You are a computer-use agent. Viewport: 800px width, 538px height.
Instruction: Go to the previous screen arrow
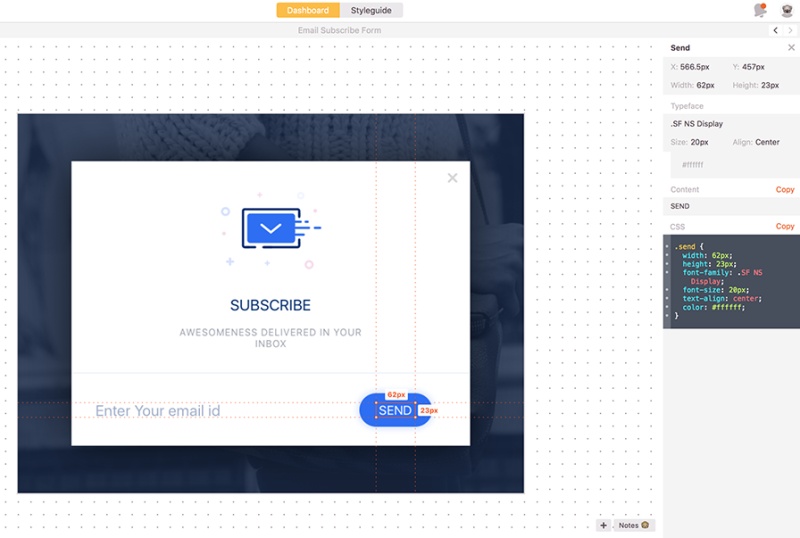pyautogui.click(x=776, y=30)
